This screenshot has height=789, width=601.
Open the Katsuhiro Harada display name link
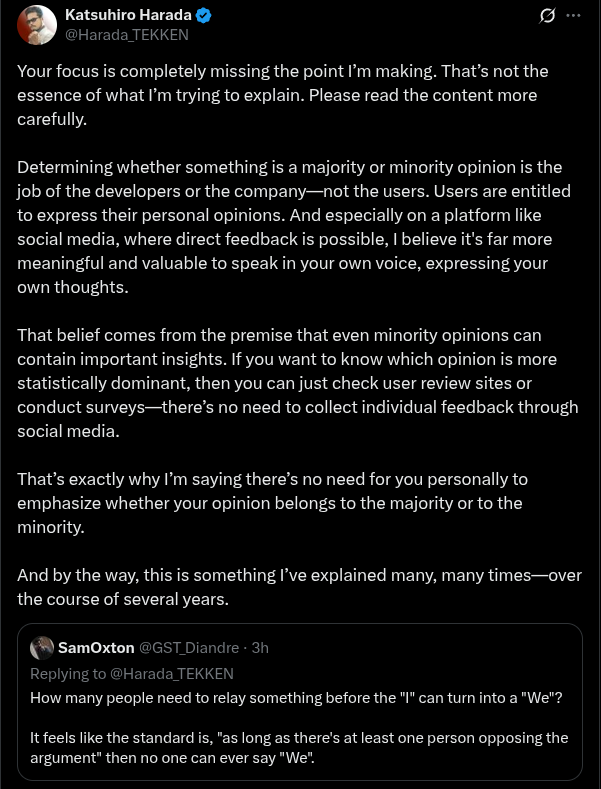127,15
